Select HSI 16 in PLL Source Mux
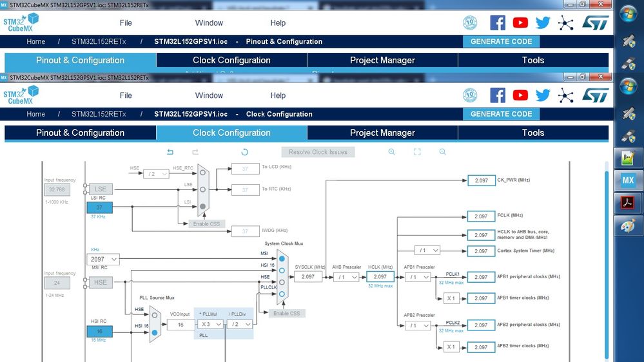The width and height of the screenshot is (644, 362). [x=155, y=332]
